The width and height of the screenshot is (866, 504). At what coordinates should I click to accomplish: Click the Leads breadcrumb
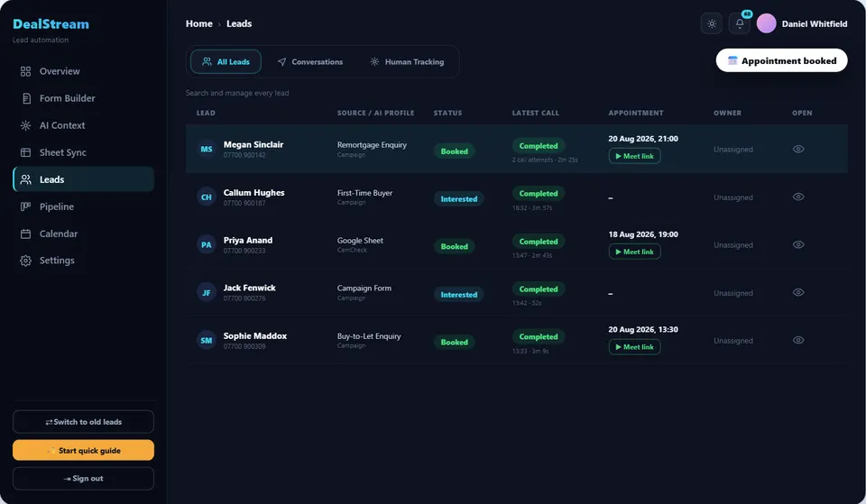(239, 23)
